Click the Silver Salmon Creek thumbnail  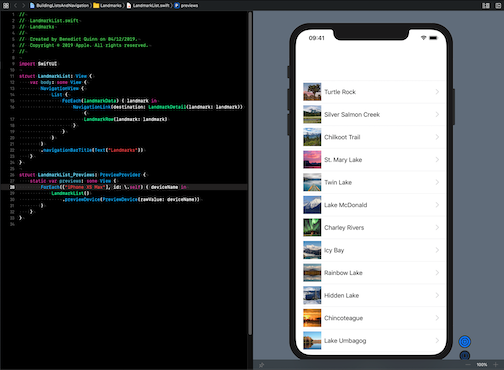click(312, 115)
